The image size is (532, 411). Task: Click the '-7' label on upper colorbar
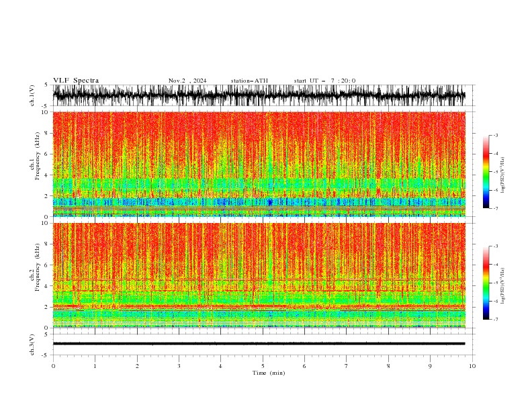tap(495, 208)
